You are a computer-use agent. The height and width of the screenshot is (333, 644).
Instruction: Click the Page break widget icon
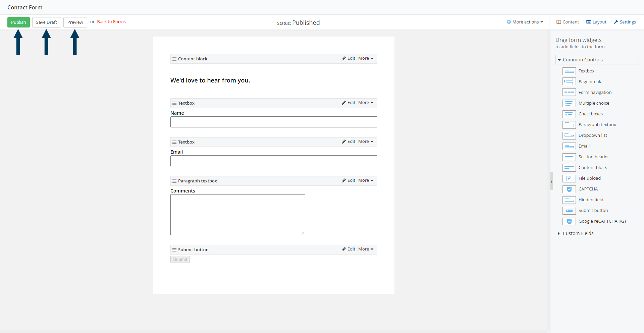569,81
